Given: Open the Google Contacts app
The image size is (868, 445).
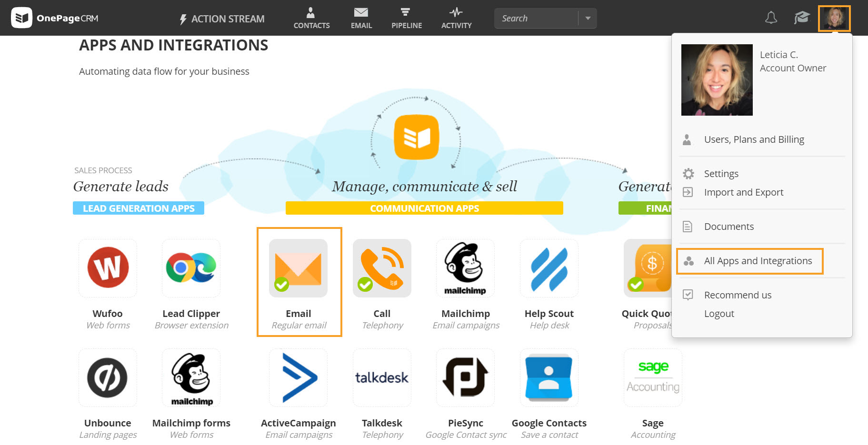Looking at the screenshot, I should coord(549,377).
